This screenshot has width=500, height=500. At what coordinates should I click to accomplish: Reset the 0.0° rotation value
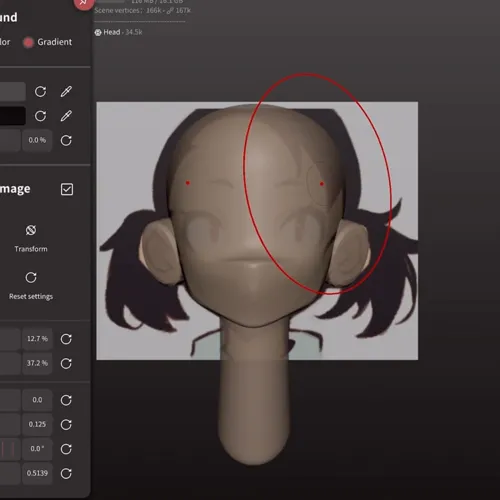coord(66,449)
